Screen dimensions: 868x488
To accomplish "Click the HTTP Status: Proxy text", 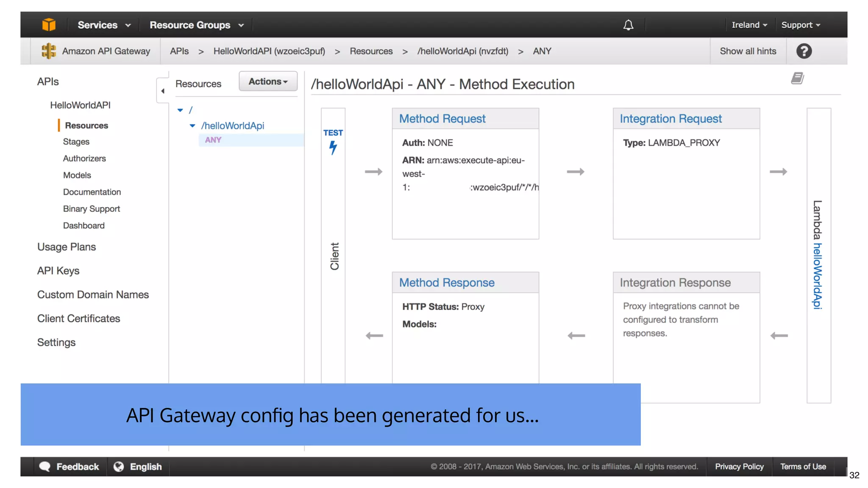I will pos(443,307).
